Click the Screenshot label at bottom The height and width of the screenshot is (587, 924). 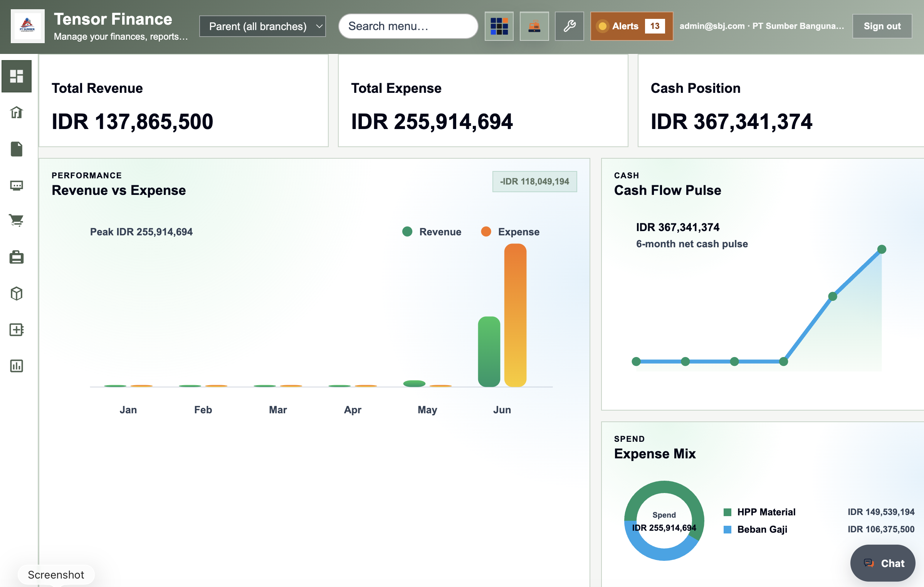click(x=56, y=575)
